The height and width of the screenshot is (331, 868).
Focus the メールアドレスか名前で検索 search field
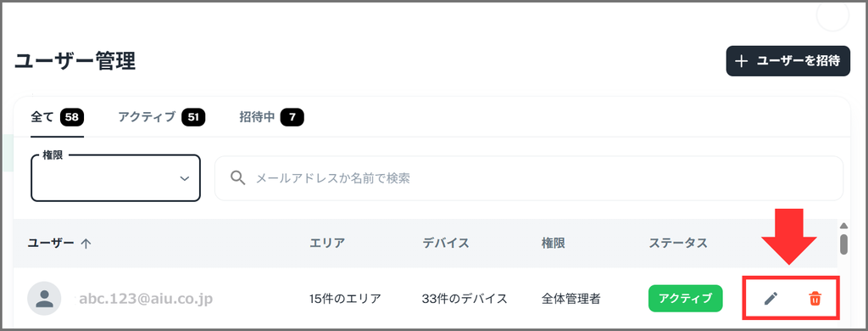pyautogui.click(x=529, y=178)
